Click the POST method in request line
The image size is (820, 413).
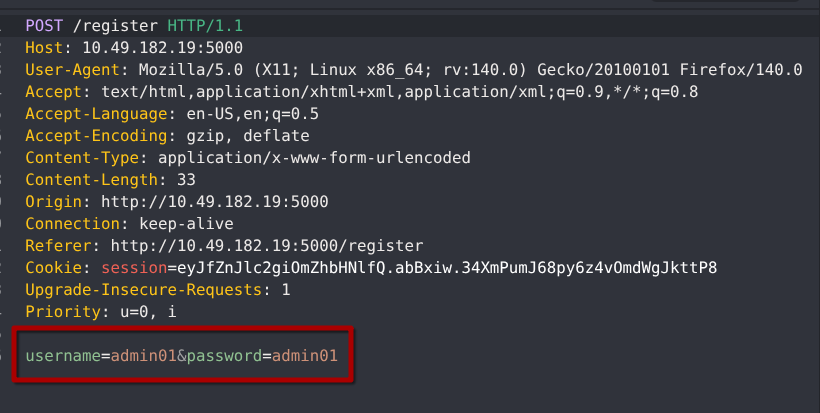pos(46,25)
